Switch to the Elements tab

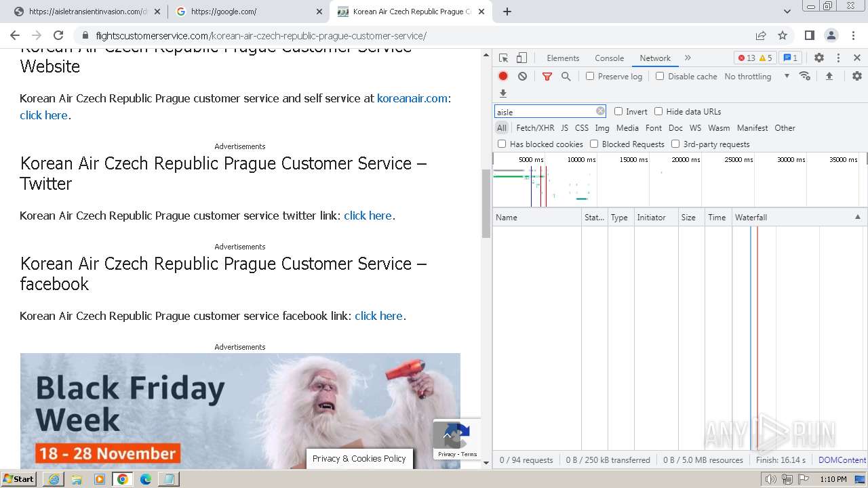pyautogui.click(x=563, y=58)
